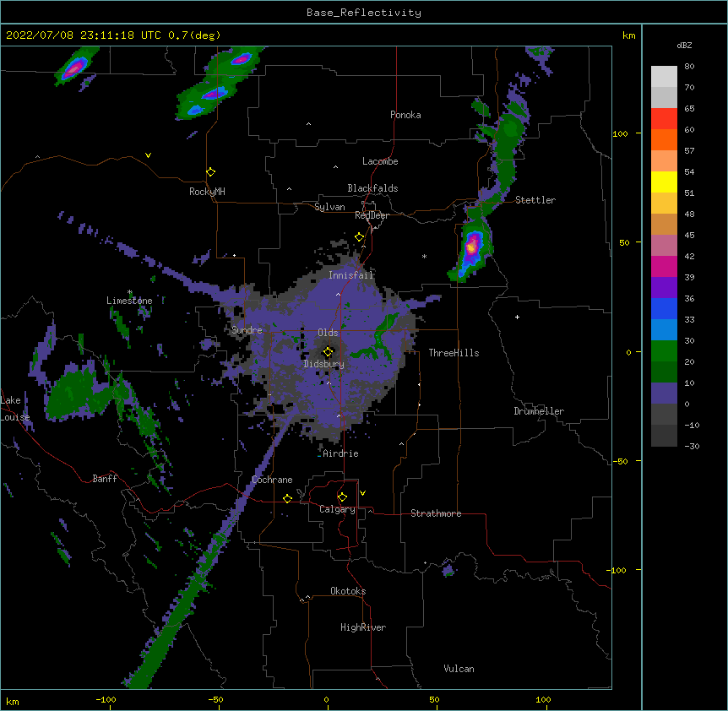Click the yellow 54 dBZ legend swatch
728x711 pixels.
[x=664, y=182]
